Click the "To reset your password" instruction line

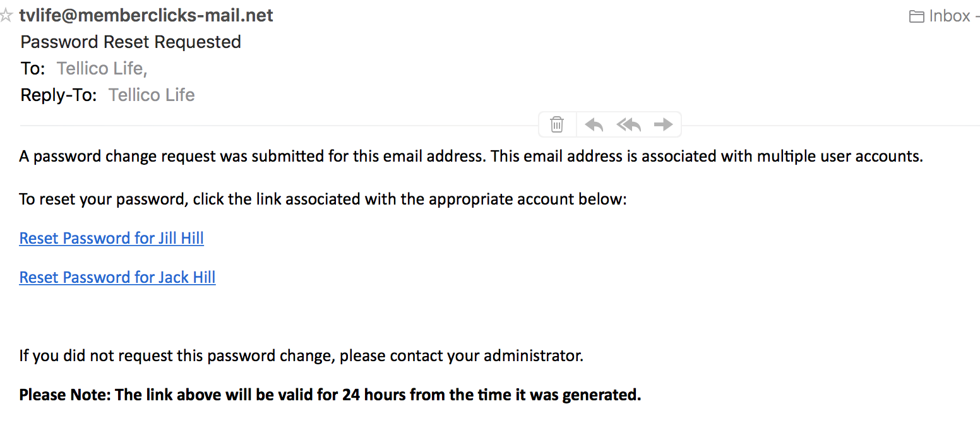click(323, 200)
